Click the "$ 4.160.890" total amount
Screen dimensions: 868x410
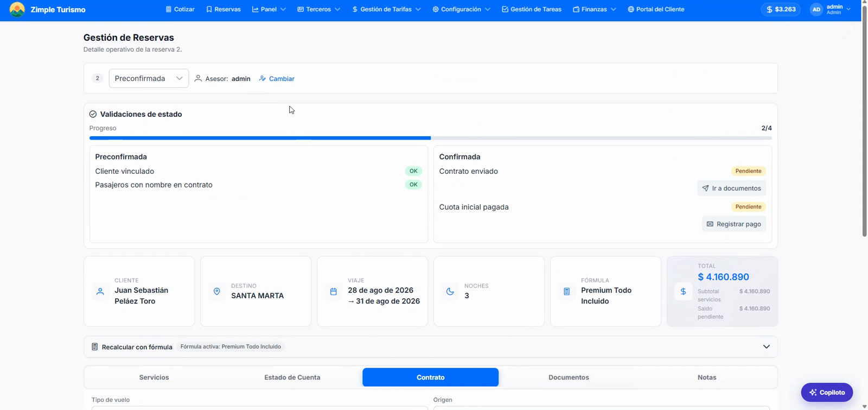tap(724, 277)
